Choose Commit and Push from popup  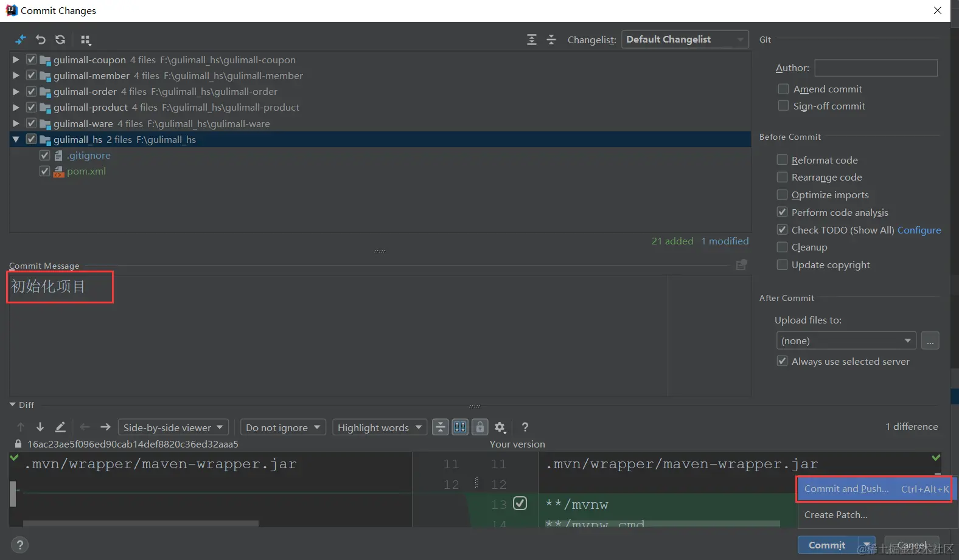pos(876,489)
